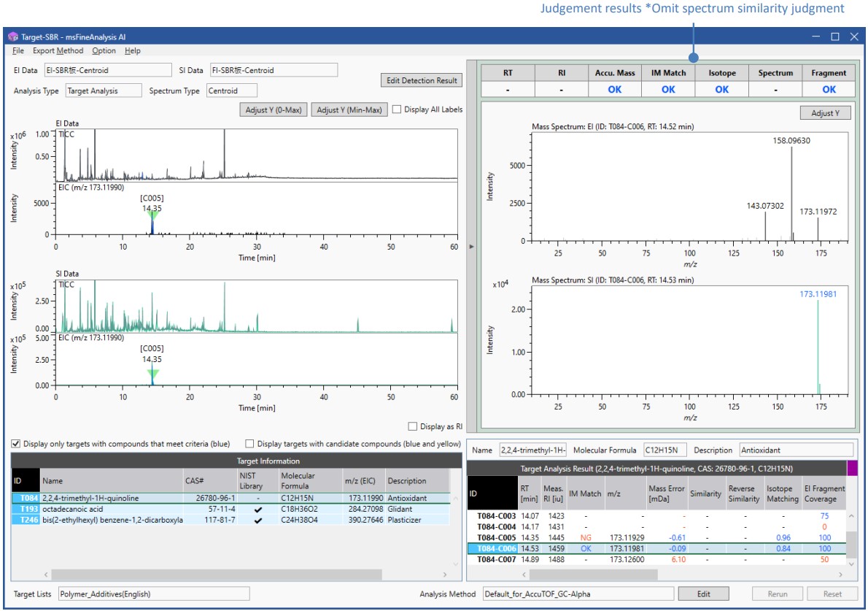Toggle the Display as RI checkbox

tap(414, 426)
